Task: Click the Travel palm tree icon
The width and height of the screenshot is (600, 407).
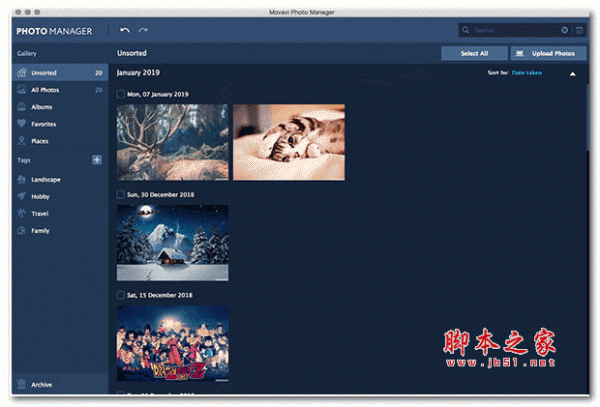Action: [x=22, y=213]
